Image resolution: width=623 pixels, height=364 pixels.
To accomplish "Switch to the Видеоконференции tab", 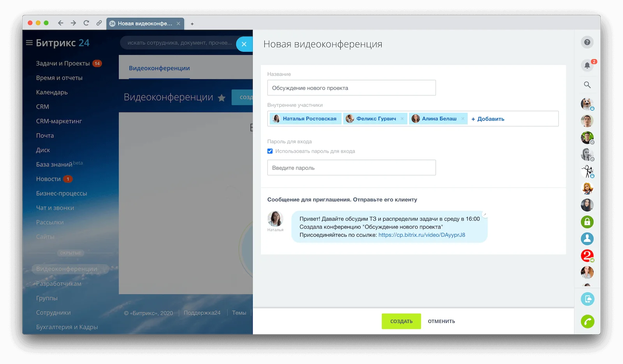I will pyautogui.click(x=159, y=68).
